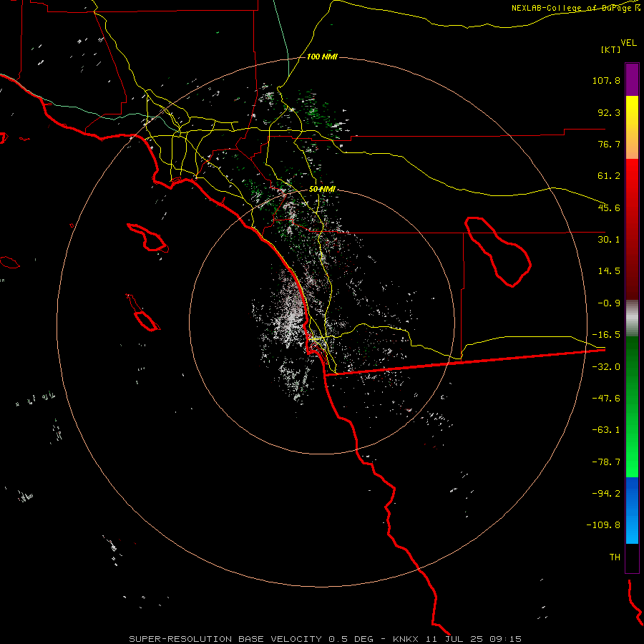Pick the blue segment of velocity scale
The image size is (644, 644).
632,510
